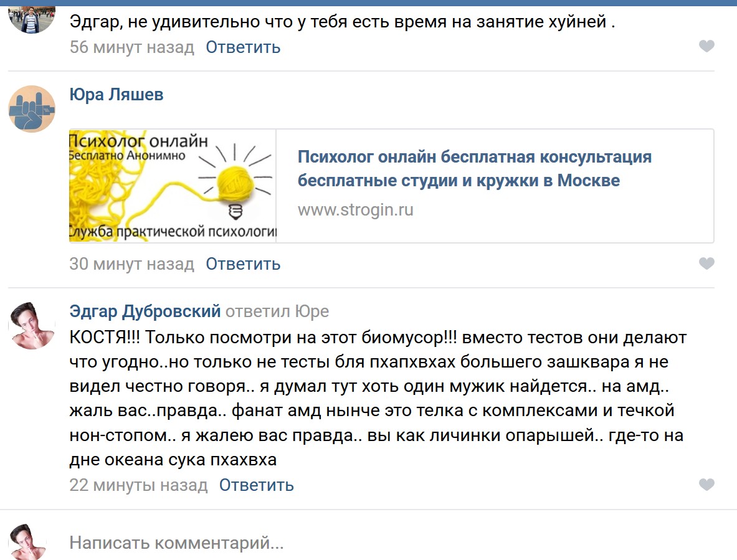Open the '22 минуты назад' timestamp

[138, 485]
